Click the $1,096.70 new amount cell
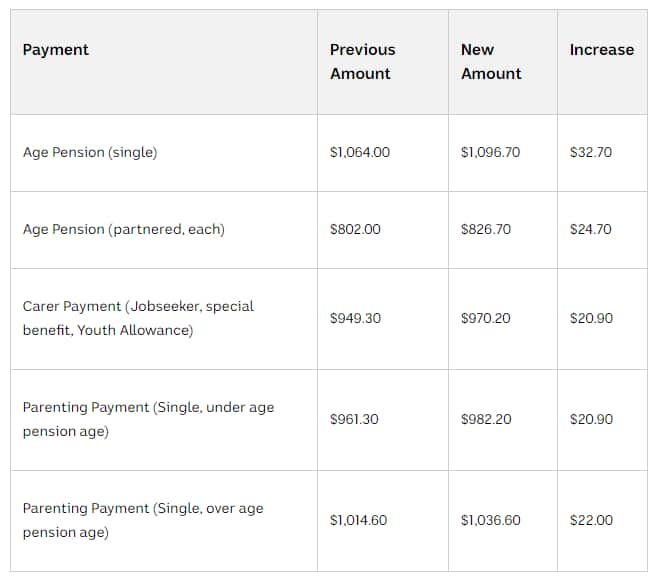The image size is (663, 581). point(490,153)
